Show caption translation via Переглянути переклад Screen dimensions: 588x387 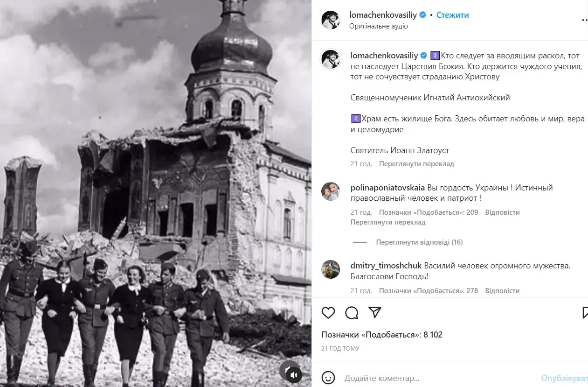tap(416, 164)
